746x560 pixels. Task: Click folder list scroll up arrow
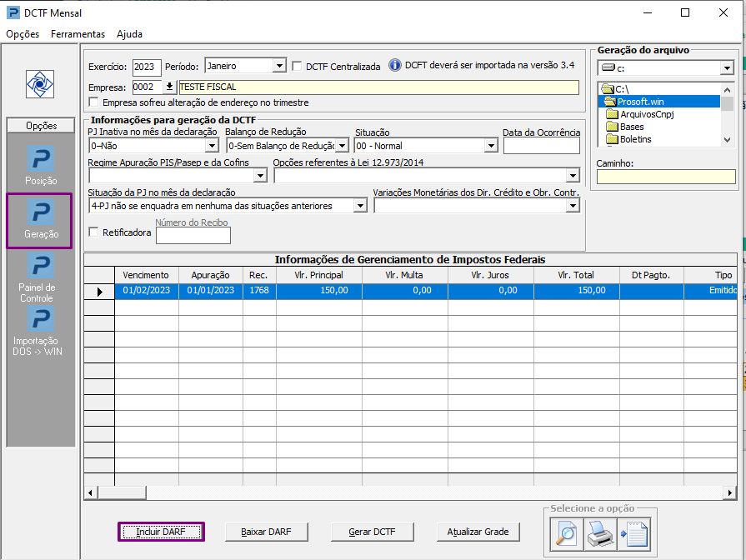pyautogui.click(x=727, y=89)
